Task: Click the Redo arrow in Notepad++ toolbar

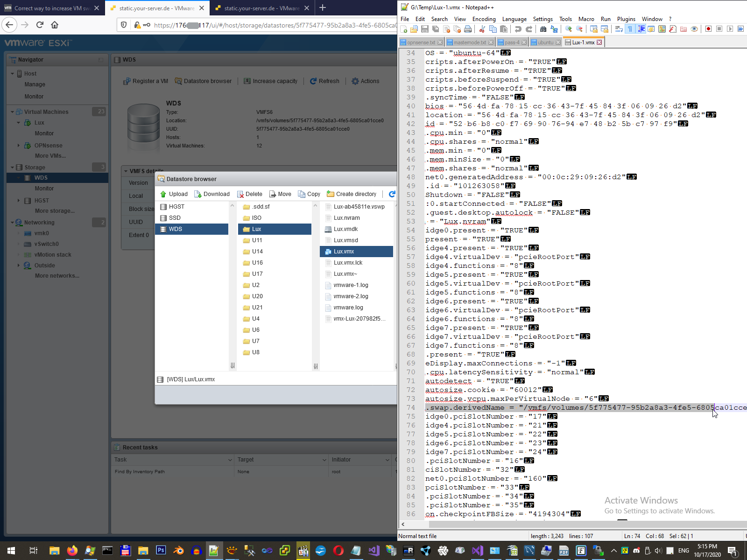Action: pyautogui.click(x=529, y=29)
